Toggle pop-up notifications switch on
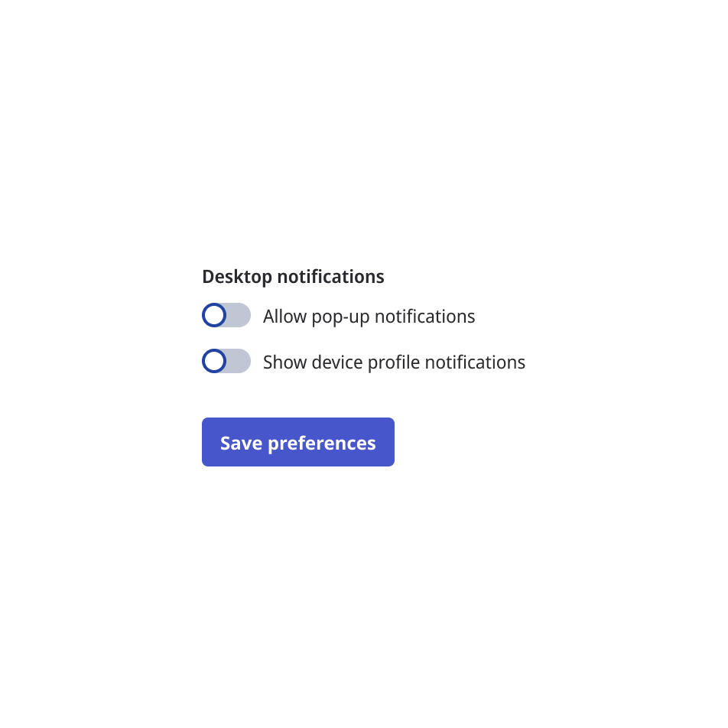Viewport: 728px width, 728px height. click(226, 315)
